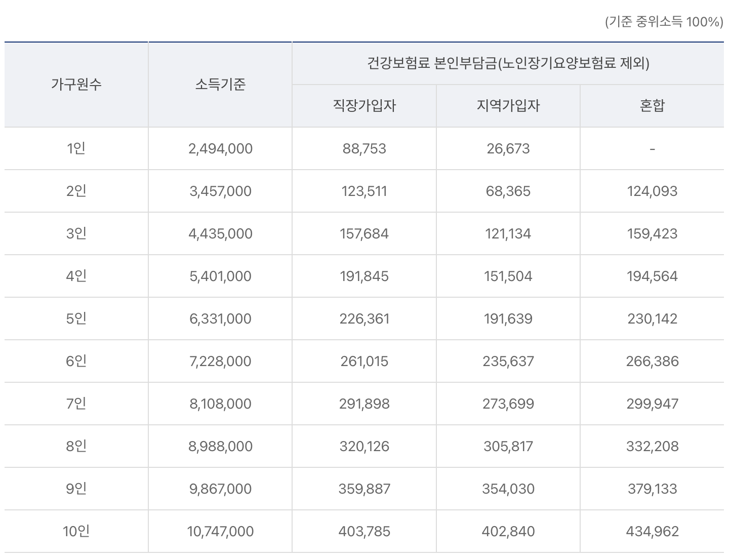The height and width of the screenshot is (560, 730).
Task: Select the 혼합 sub-header
Action: [652, 105]
